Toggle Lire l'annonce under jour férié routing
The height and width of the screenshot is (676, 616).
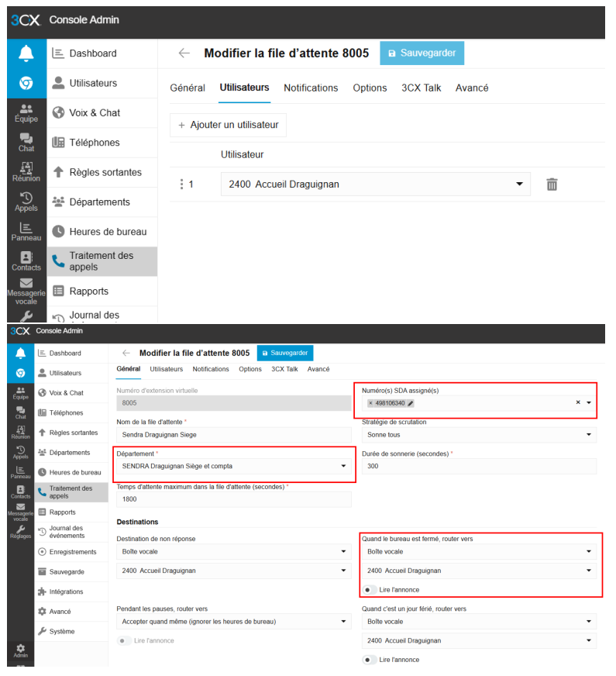point(369,660)
